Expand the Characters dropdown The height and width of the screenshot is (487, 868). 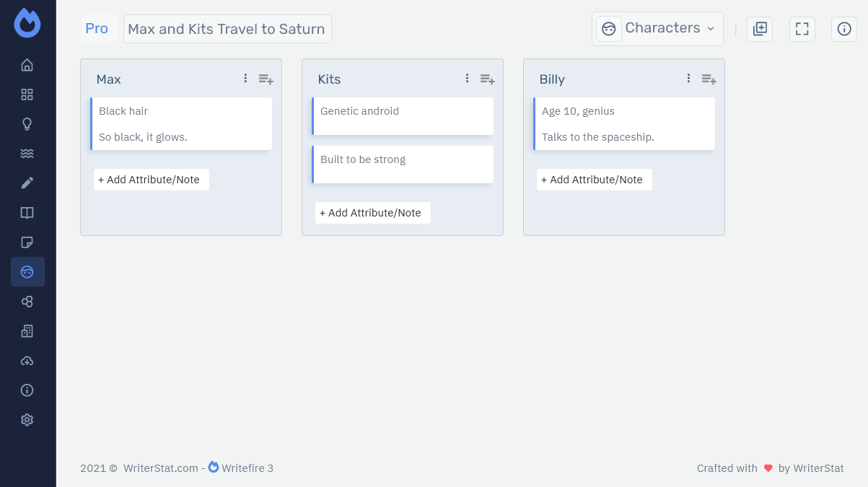657,29
